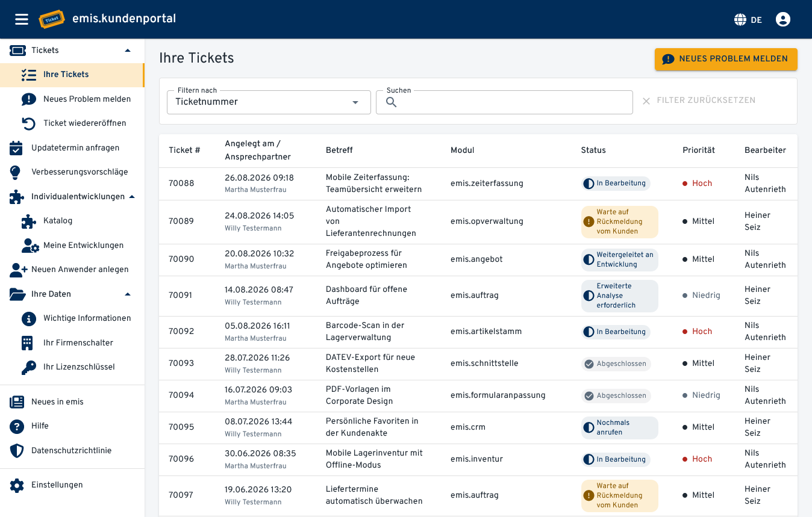Click the Neues Problem melden button

(726, 59)
